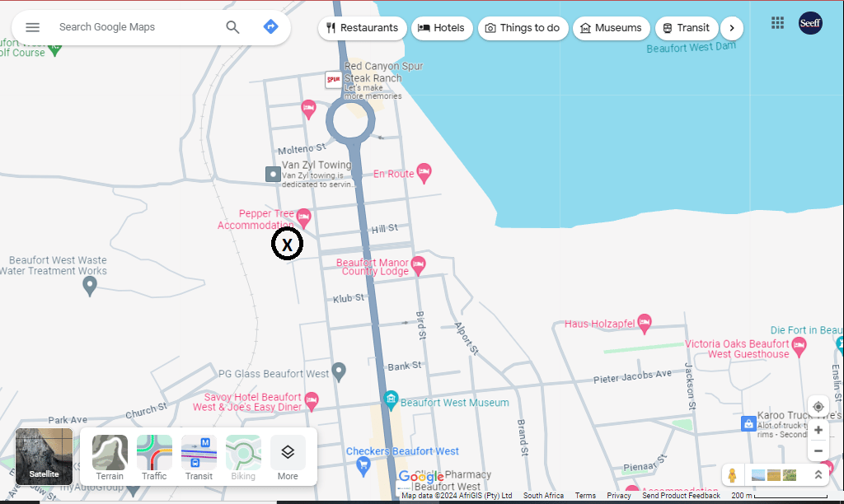
Task: Open the Beaufort West Museum marker
Action: (x=391, y=400)
